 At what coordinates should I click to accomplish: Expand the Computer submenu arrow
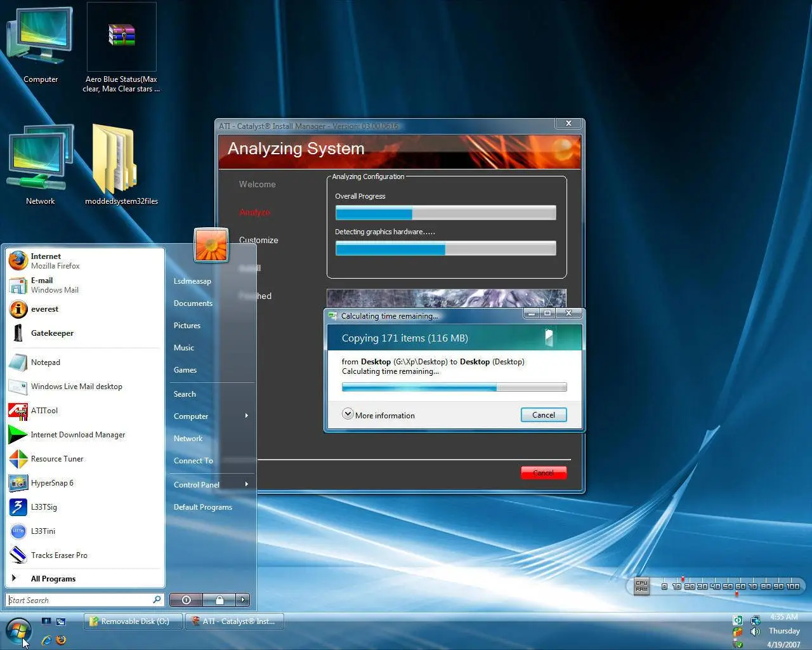pyautogui.click(x=247, y=416)
